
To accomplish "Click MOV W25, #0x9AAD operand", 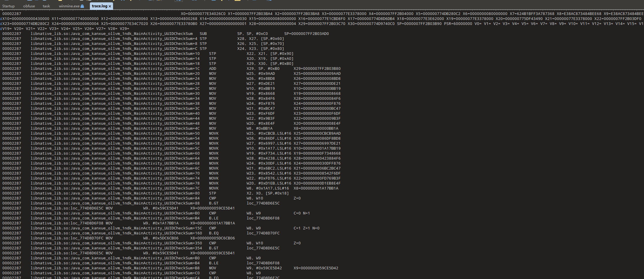I will pos(261,74).
